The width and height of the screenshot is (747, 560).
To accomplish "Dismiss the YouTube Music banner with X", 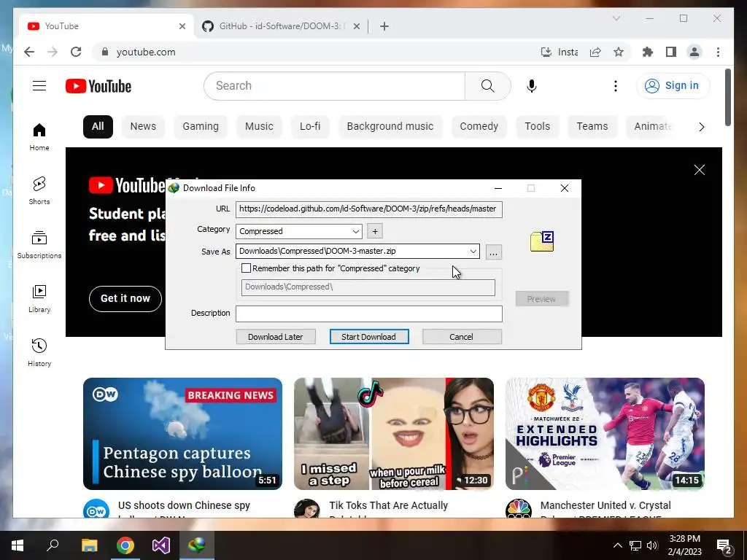I will click(x=699, y=170).
